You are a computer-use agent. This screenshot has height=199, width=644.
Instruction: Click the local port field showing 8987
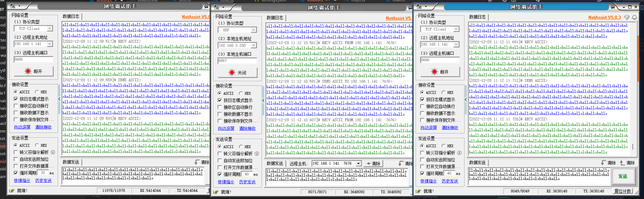[237, 61]
